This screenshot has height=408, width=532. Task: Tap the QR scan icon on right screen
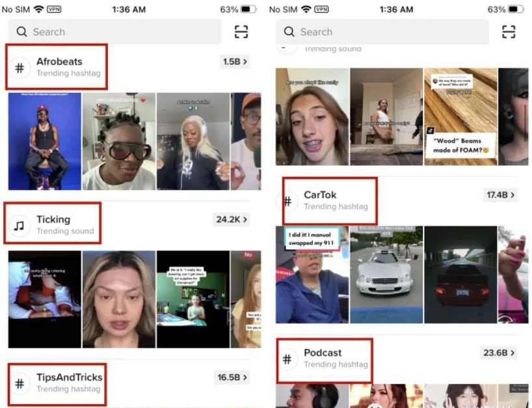509,32
